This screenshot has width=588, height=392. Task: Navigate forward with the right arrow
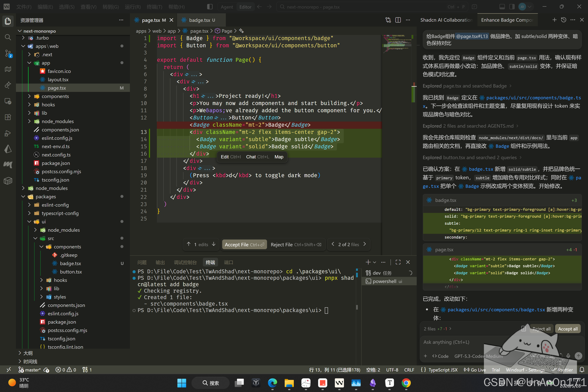(x=269, y=7)
